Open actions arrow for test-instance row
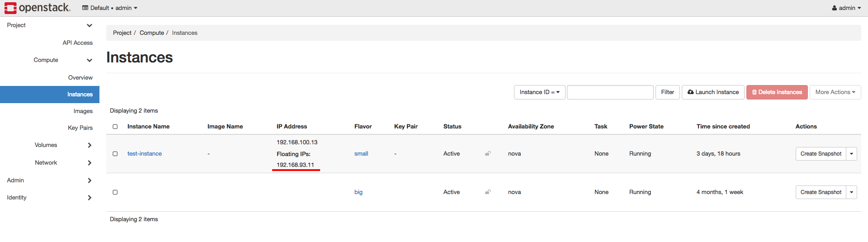 [852, 154]
